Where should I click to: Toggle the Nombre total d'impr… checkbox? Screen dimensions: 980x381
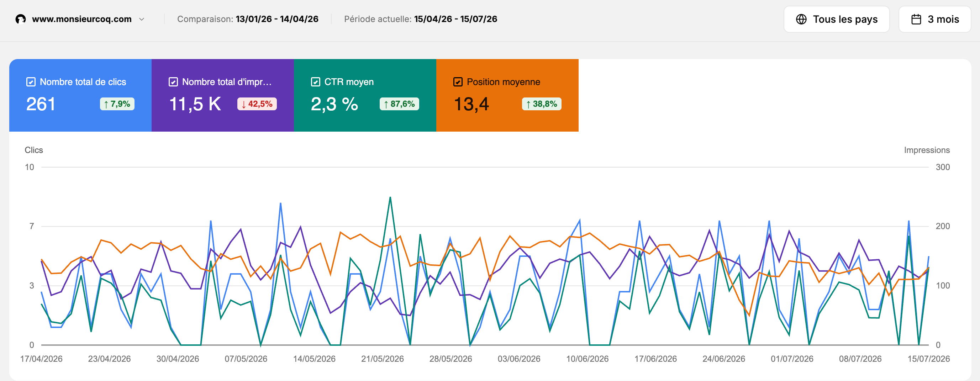173,82
